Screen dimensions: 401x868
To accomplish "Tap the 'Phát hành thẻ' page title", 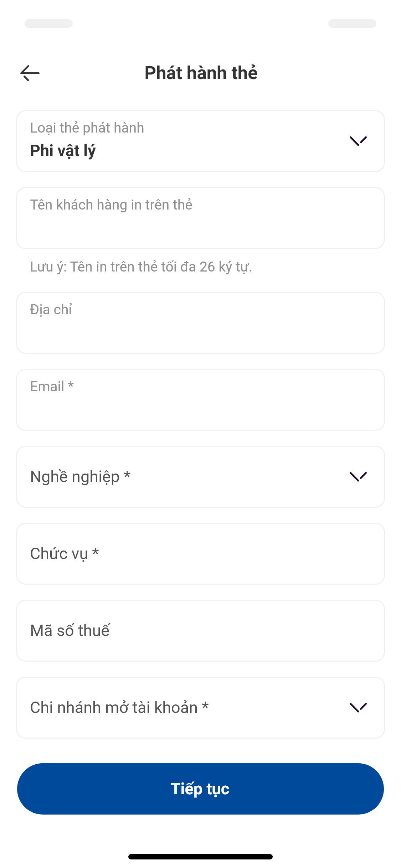I will pos(201,73).
